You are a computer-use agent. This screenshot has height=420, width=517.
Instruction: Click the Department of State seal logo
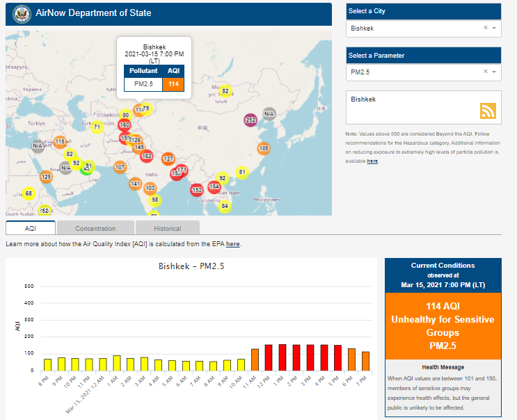[20, 14]
